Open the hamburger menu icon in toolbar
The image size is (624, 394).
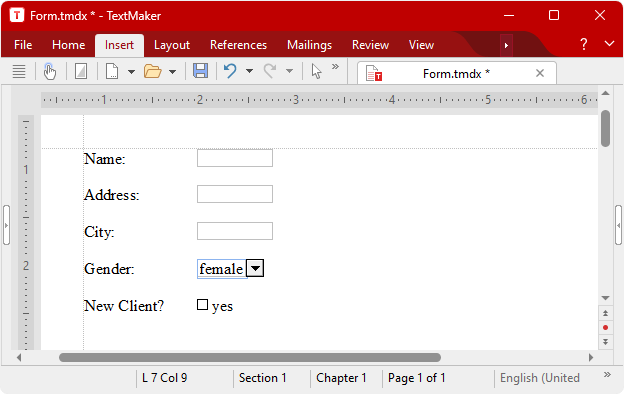(19, 72)
